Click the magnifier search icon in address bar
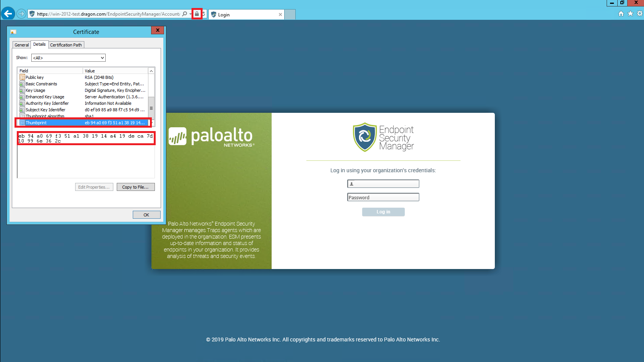This screenshot has width=644, height=362. [185, 14]
